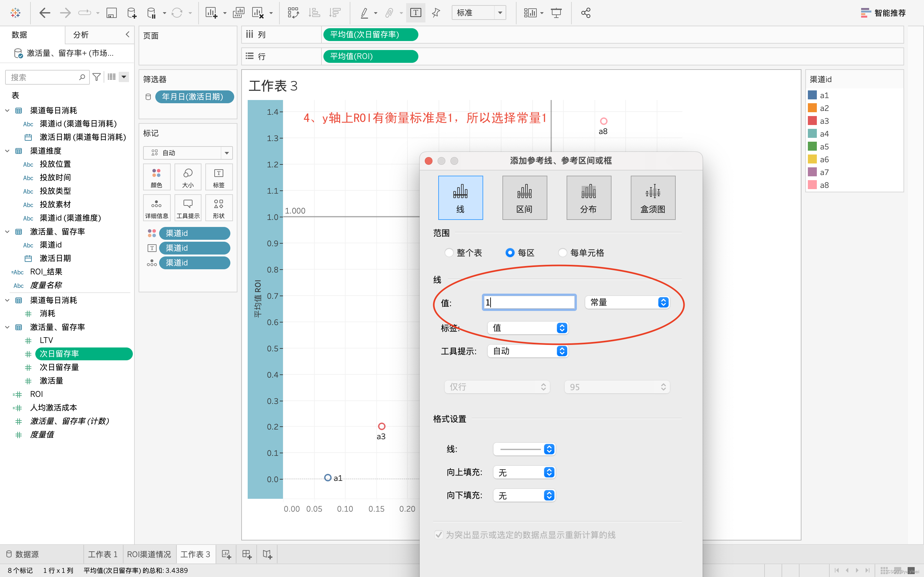The width and height of the screenshot is (924, 577).
Task: Switch to the ROI渠道情况 sheet tab
Action: tap(149, 554)
